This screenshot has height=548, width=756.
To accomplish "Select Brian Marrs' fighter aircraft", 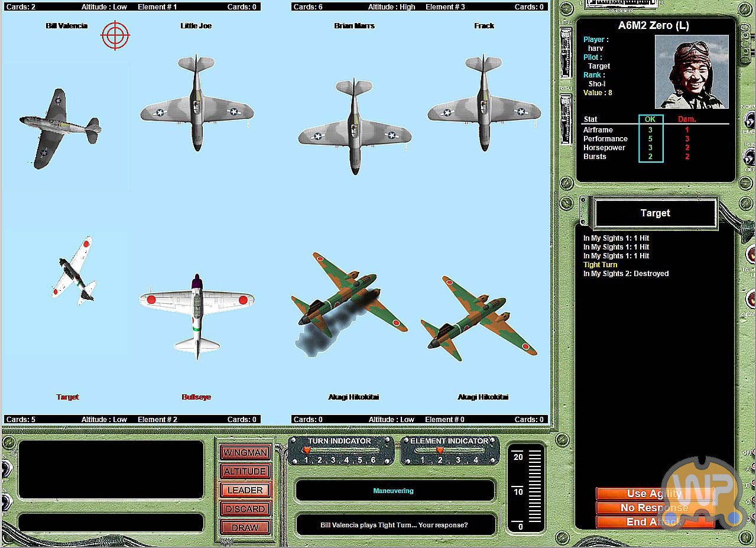I will click(x=354, y=127).
